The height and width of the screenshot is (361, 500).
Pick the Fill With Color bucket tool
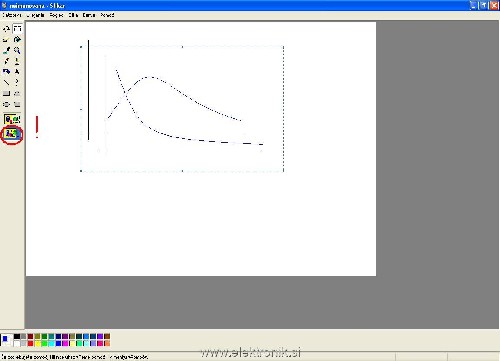tap(17, 40)
